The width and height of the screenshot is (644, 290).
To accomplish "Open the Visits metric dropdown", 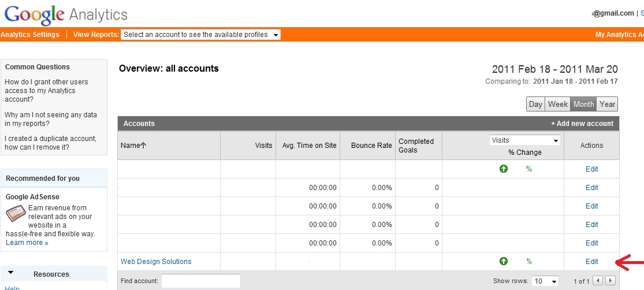I will coord(525,140).
